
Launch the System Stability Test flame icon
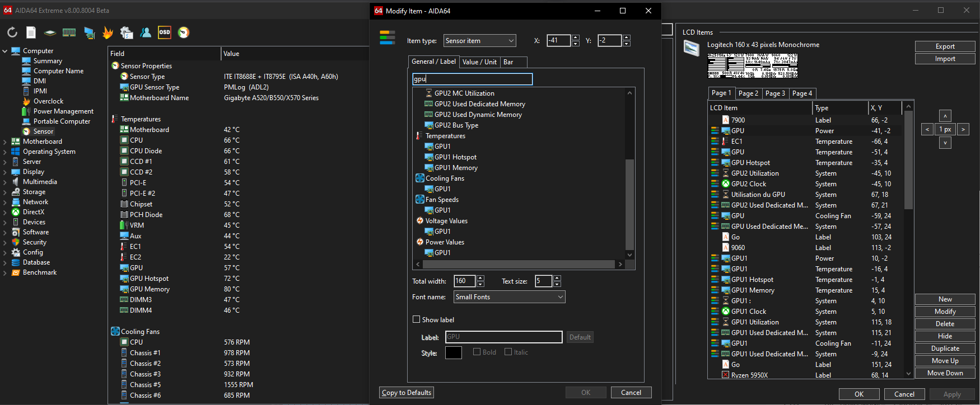[108, 32]
